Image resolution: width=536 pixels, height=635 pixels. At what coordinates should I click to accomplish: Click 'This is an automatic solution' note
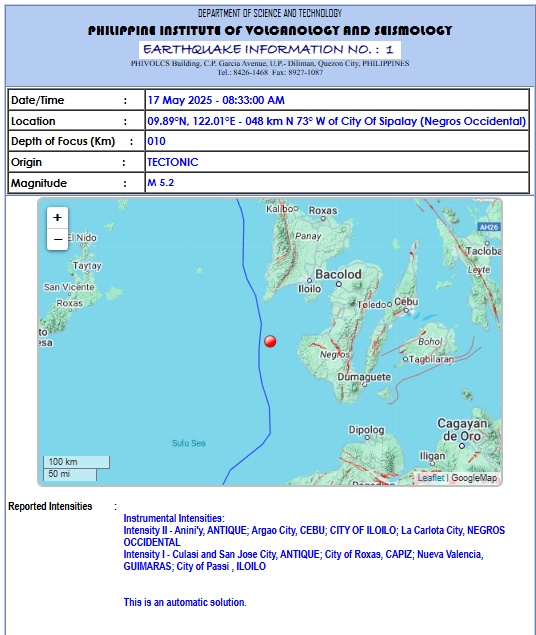185,602
